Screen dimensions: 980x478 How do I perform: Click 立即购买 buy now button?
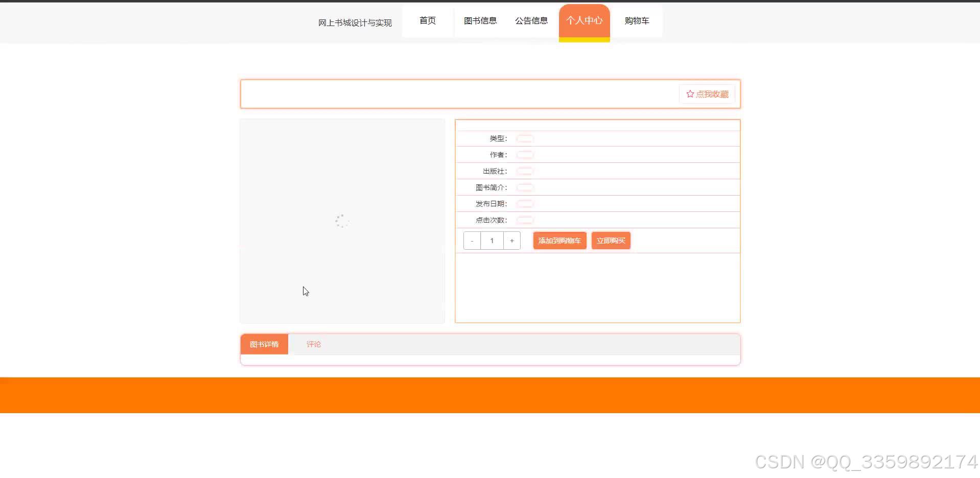tap(611, 241)
